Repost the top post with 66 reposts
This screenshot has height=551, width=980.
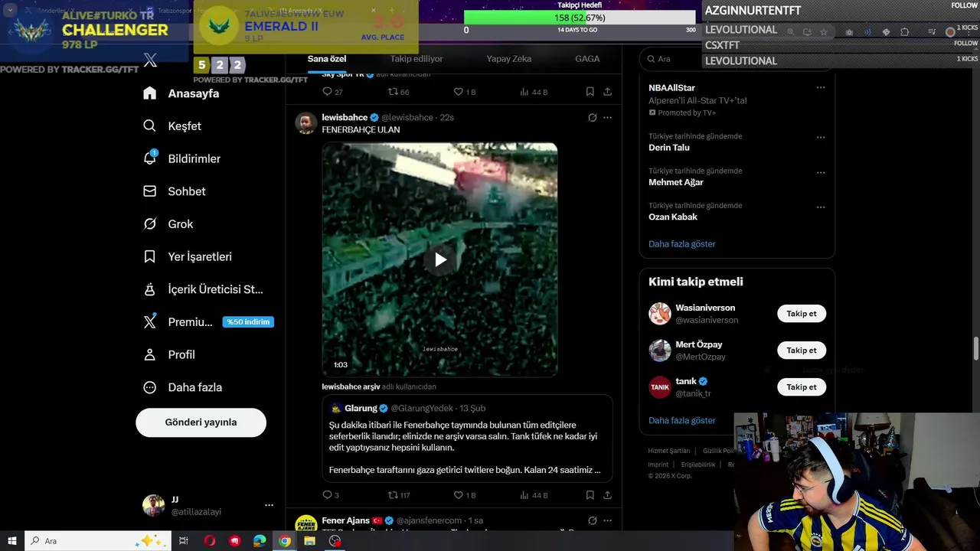[399, 92]
